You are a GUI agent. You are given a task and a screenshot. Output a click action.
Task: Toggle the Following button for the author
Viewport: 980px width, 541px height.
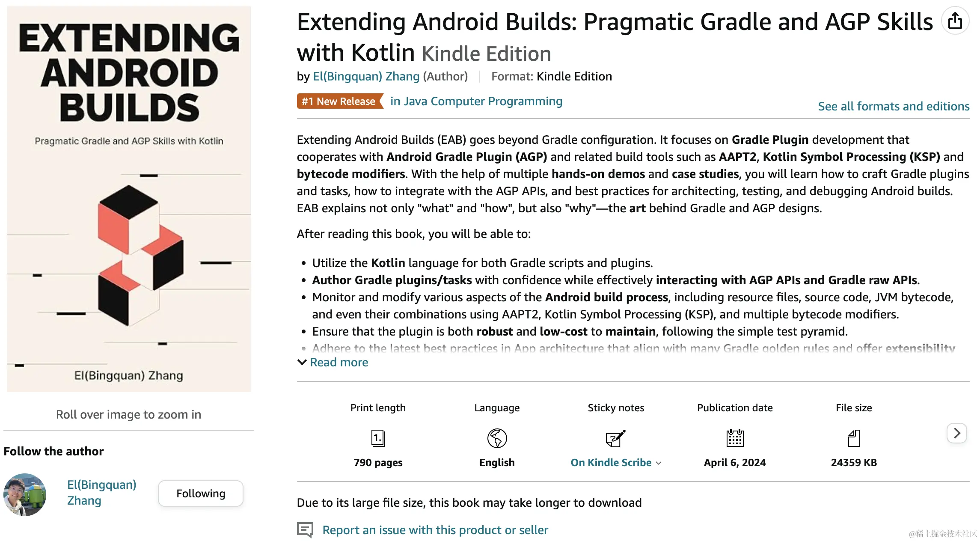(x=201, y=493)
